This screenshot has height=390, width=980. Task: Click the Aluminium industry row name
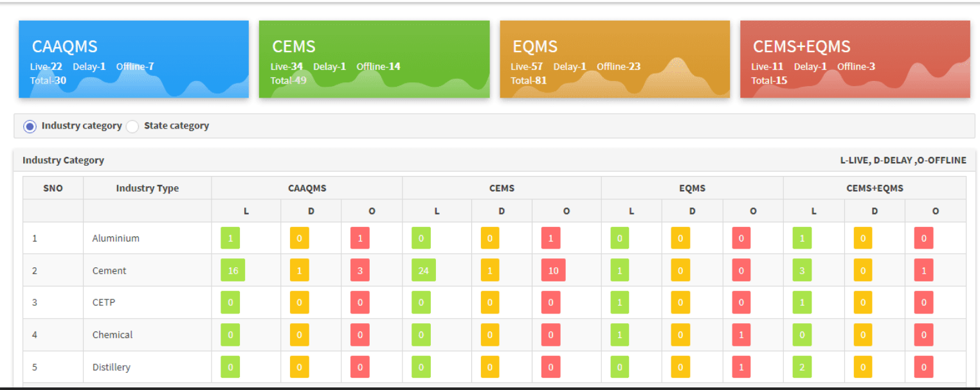116,238
